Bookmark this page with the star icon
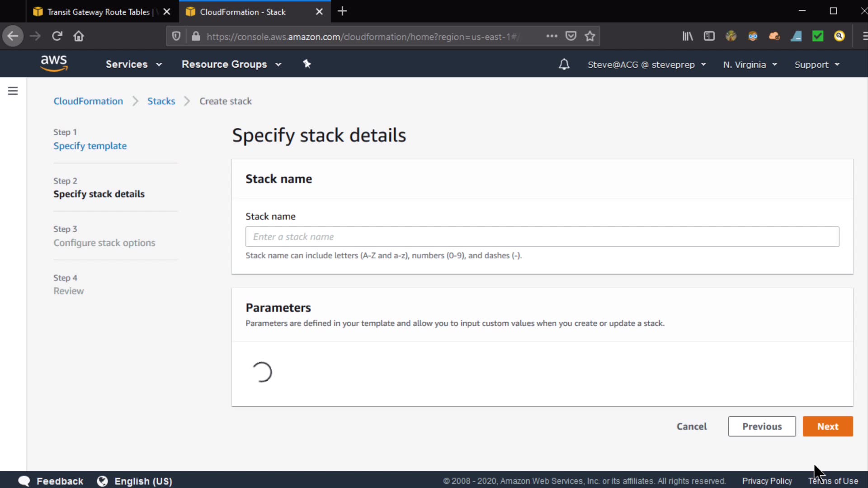The image size is (868, 488). (x=590, y=36)
